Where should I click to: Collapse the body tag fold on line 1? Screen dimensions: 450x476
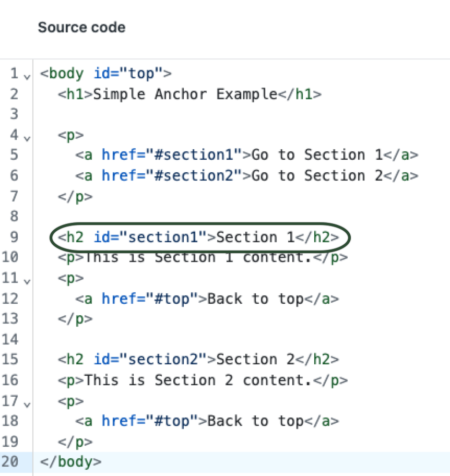[27, 76]
